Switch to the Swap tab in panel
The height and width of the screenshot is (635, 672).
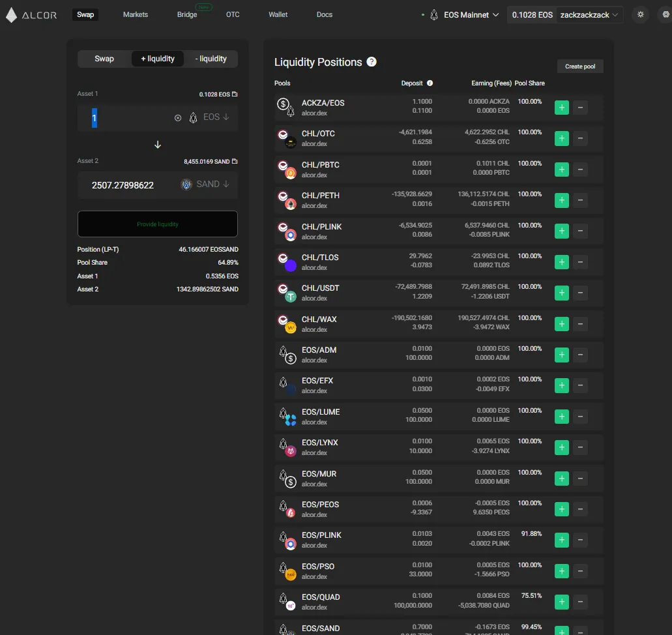point(104,59)
